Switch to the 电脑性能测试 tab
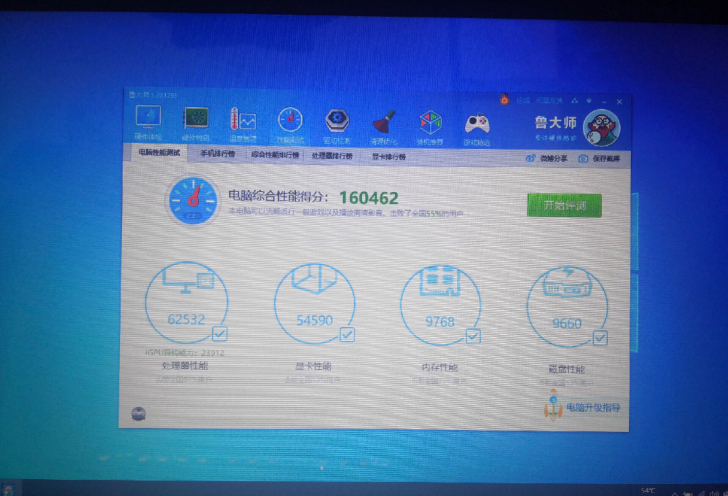 click(159, 153)
